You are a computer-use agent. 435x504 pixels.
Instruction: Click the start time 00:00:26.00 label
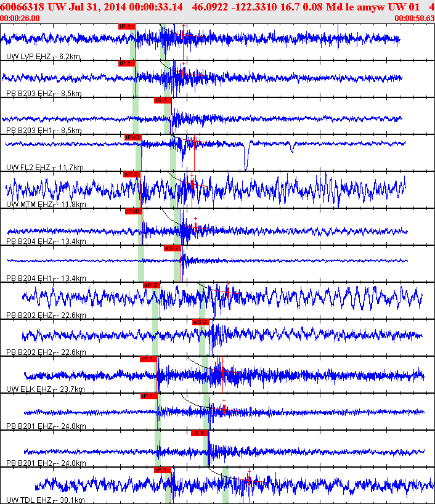[20, 18]
